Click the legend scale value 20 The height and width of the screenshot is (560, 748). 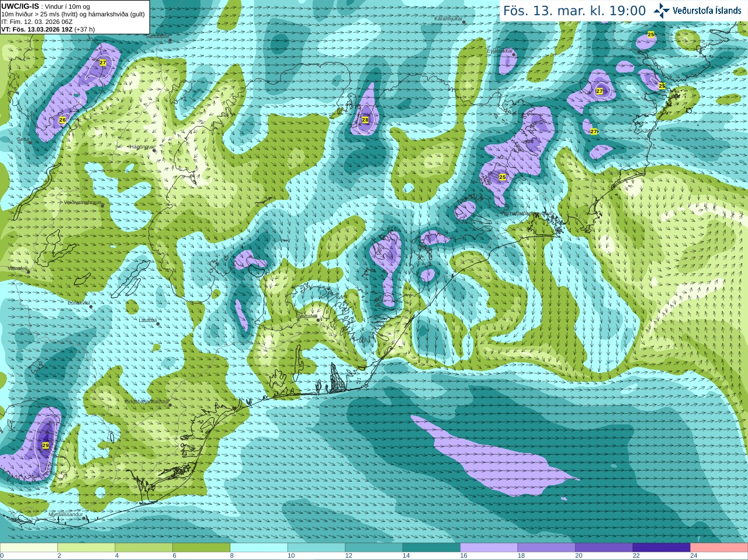click(x=579, y=556)
